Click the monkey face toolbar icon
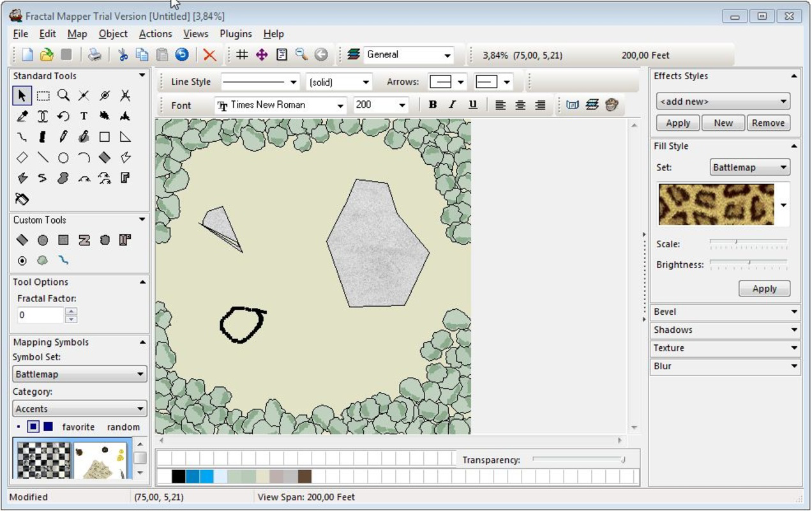The width and height of the screenshot is (812, 511). pyautogui.click(x=612, y=105)
